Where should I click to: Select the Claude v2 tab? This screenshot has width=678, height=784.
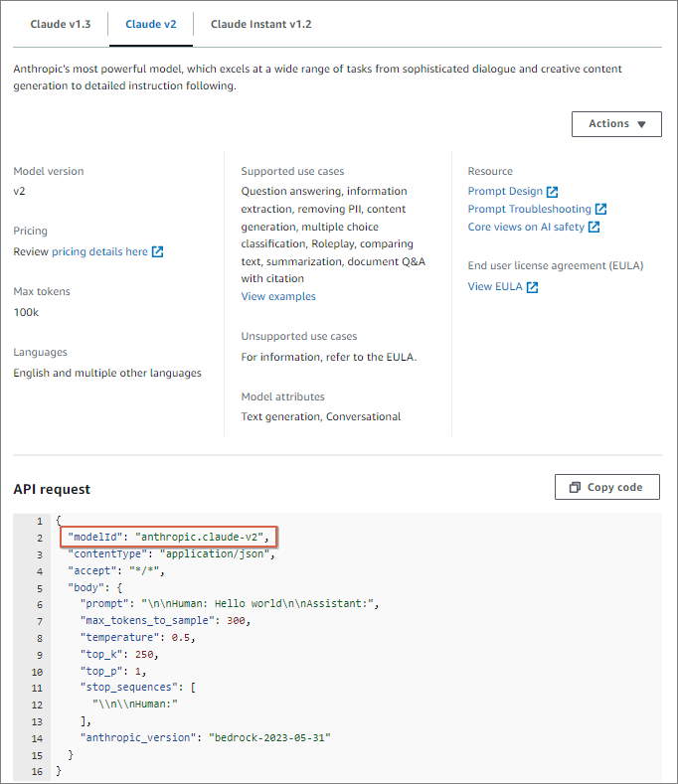point(150,24)
